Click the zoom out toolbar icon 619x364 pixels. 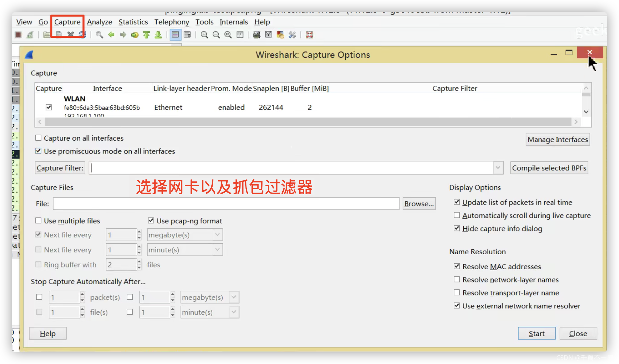pyautogui.click(x=216, y=35)
